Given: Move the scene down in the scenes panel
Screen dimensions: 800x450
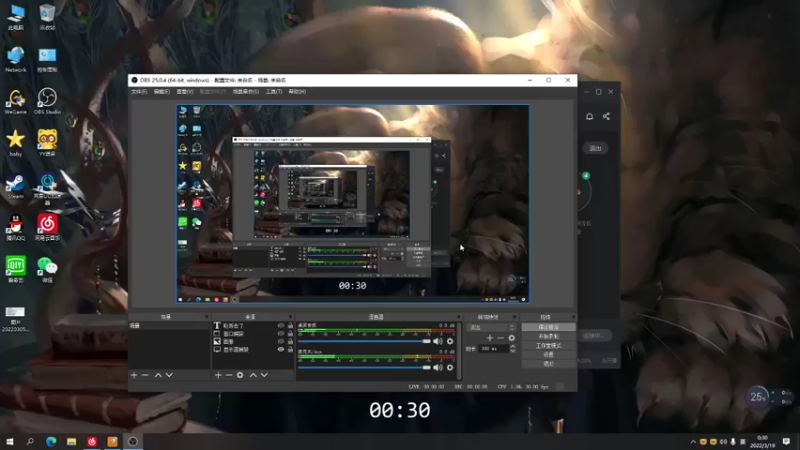Looking at the screenshot, I should pyautogui.click(x=169, y=375).
